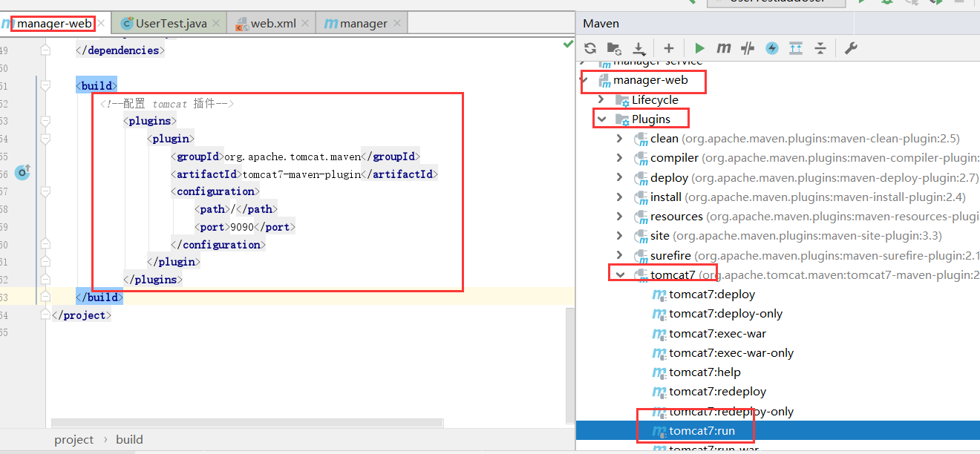Select the tomcat7:deploy goal
The width and height of the screenshot is (980, 454).
(712, 294)
